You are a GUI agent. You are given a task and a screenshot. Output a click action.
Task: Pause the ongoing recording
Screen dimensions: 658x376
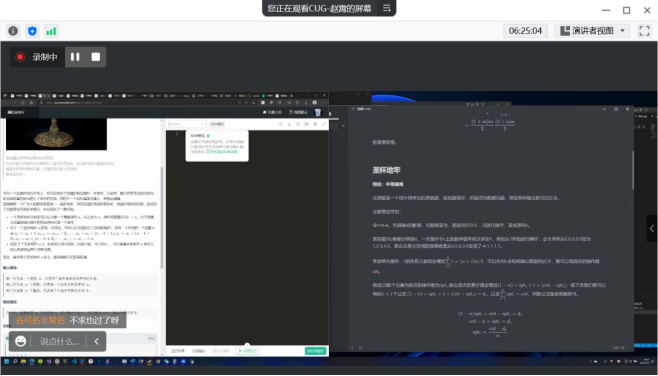pos(75,57)
